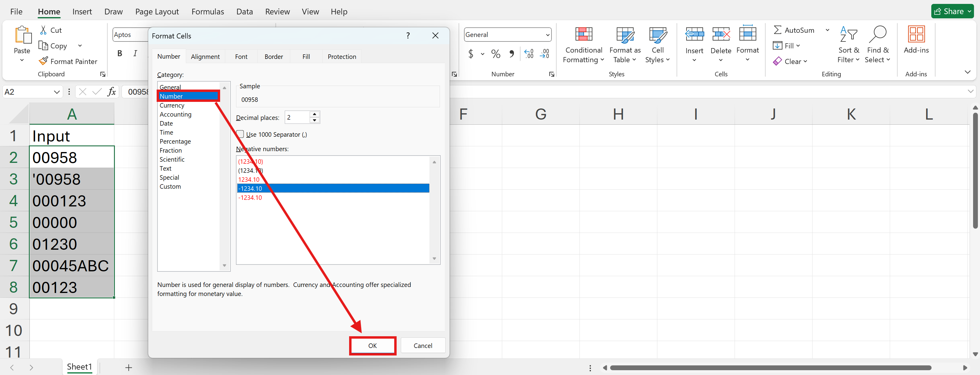The height and width of the screenshot is (375, 980).
Task: Open the Page Layout ribbon tab
Action: click(x=157, y=12)
